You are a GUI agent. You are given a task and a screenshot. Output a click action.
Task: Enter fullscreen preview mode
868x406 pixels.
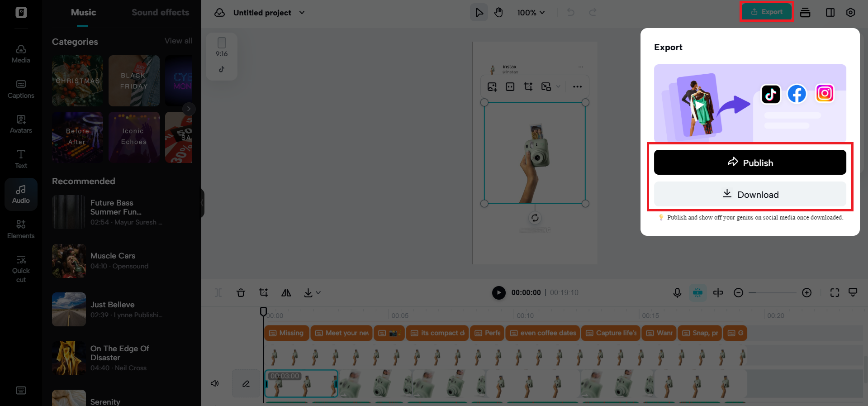(x=835, y=293)
